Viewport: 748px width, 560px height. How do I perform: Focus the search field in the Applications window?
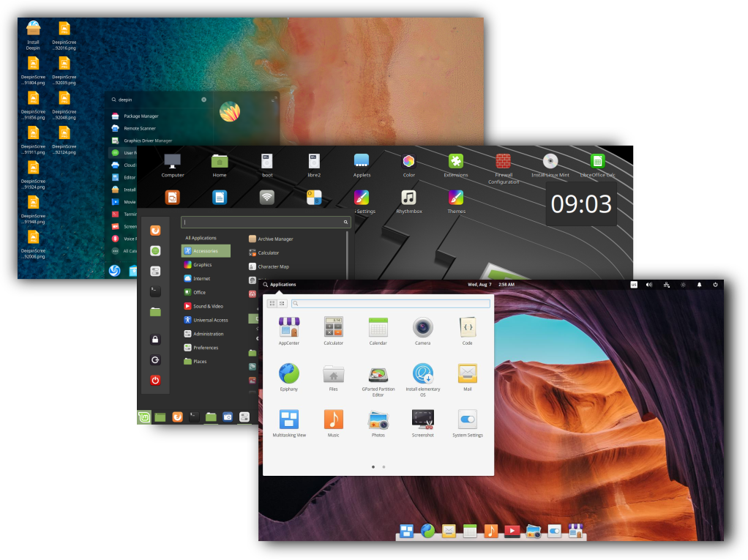pyautogui.click(x=390, y=302)
